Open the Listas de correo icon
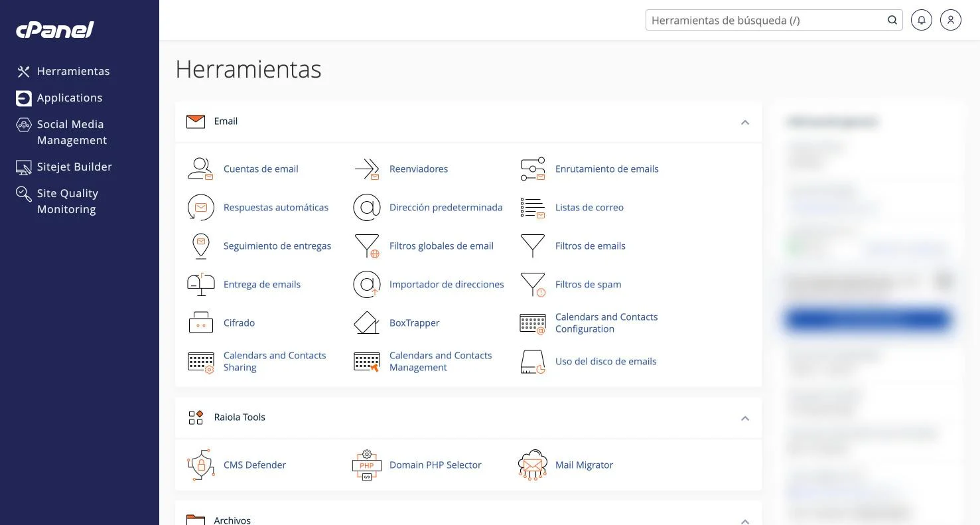 click(532, 208)
